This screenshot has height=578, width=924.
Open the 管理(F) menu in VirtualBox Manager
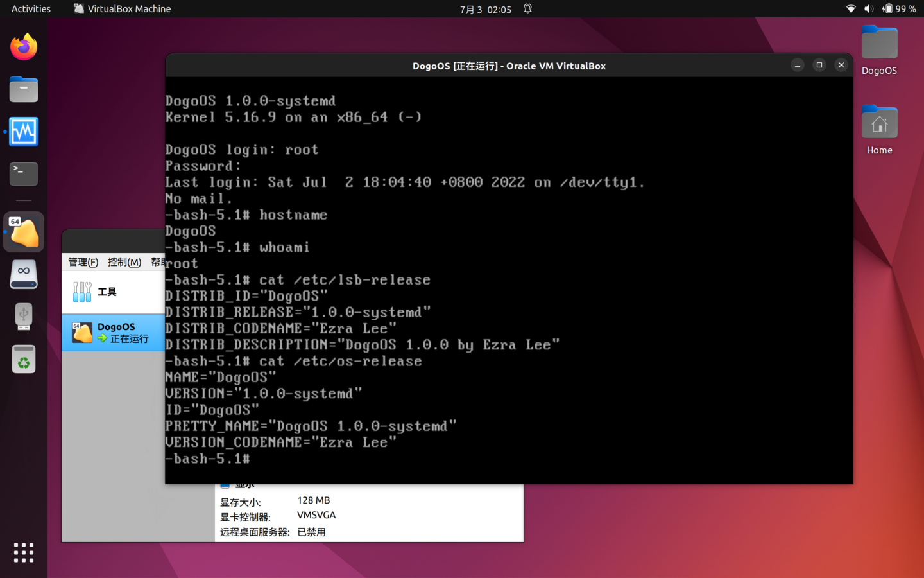pos(83,262)
